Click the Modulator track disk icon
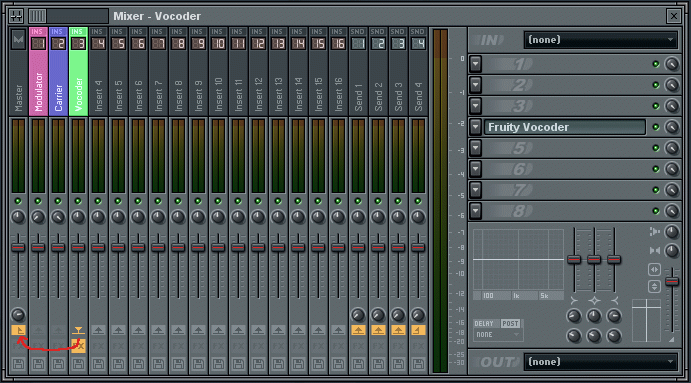Viewport: 691px width, 383px height. click(x=38, y=364)
